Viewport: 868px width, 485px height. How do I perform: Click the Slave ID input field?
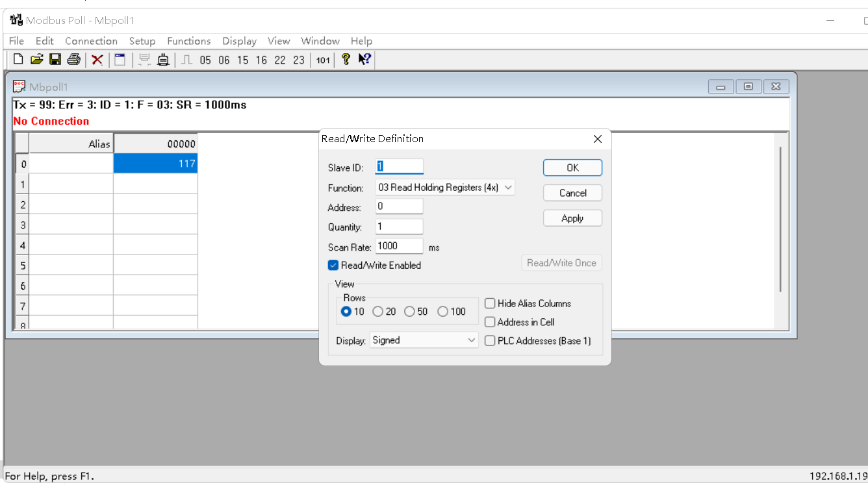pos(400,167)
